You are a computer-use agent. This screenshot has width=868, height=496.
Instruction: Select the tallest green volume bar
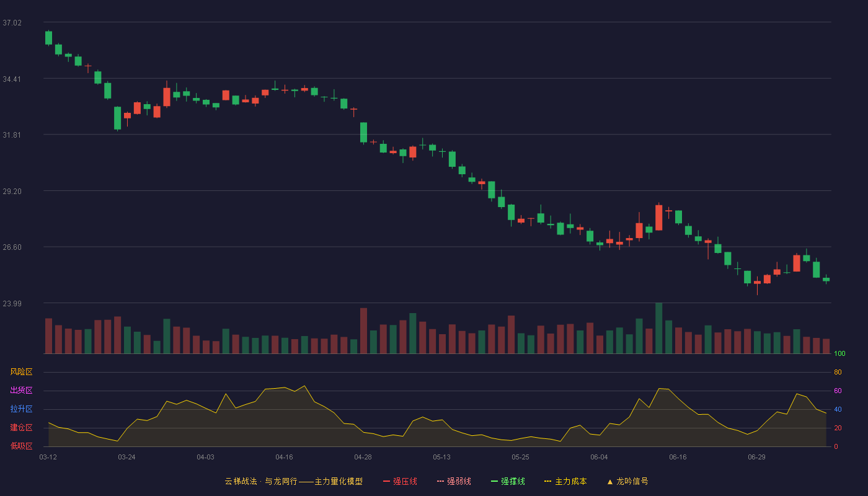click(x=658, y=328)
